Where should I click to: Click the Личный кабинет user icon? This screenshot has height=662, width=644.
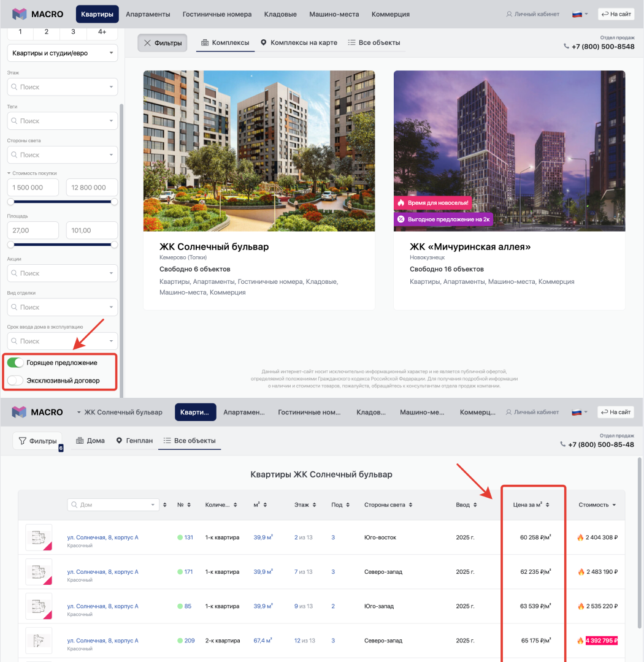pyautogui.click(x=509, y=14)
